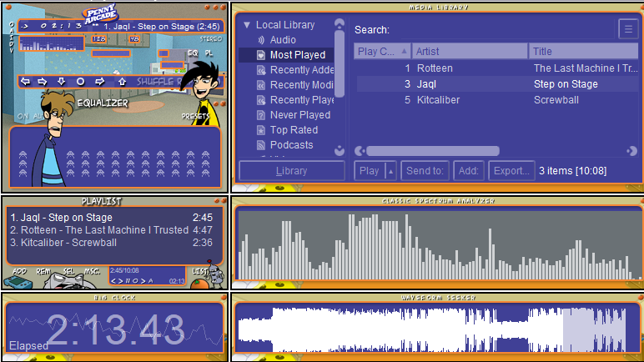Click pause mini button in playlist window
This screenshot has height=362, width=644.
[128, 281]
